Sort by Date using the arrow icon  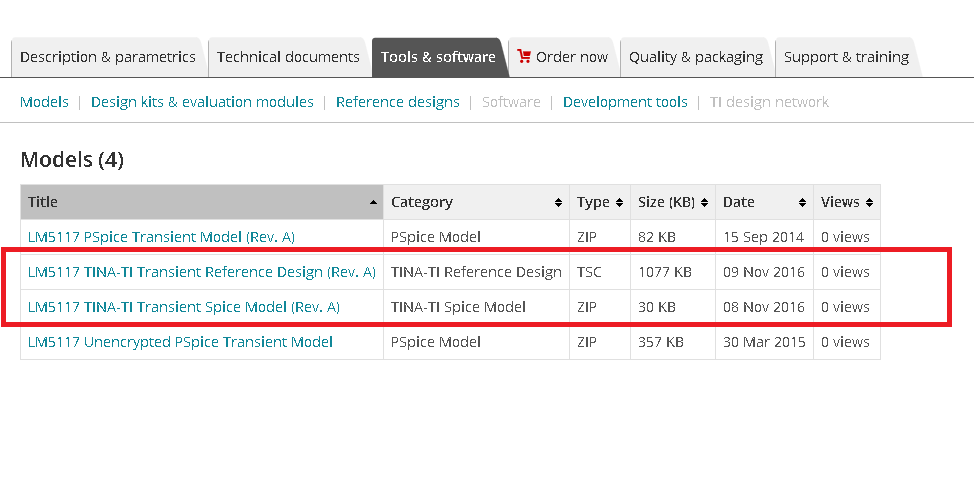[803, 203]
